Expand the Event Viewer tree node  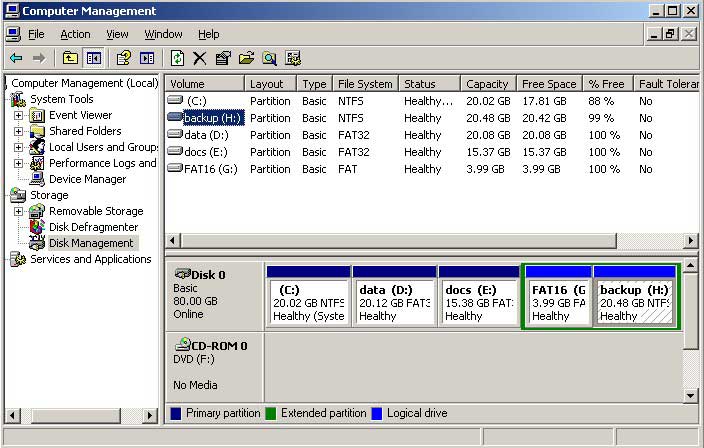pyautogui.click(x=18, y=115)
